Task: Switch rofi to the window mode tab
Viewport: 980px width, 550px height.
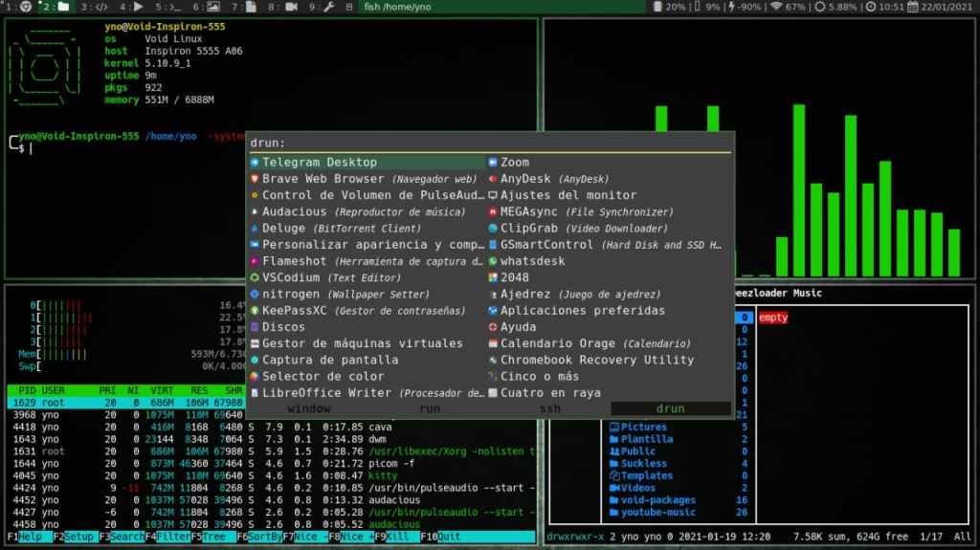Action: coord(308,408)
